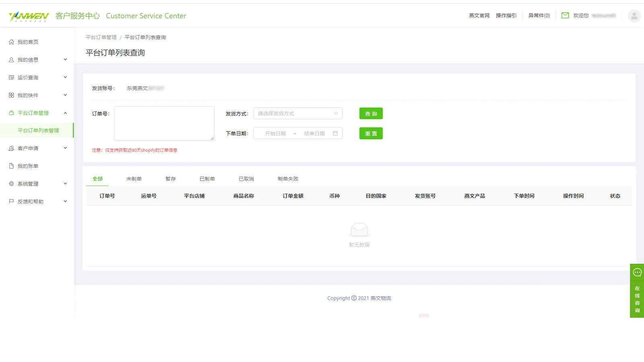
Task: Open the 发货方式 shipping method dropdown
Action: pyautogui.click(x=298, y=113)
